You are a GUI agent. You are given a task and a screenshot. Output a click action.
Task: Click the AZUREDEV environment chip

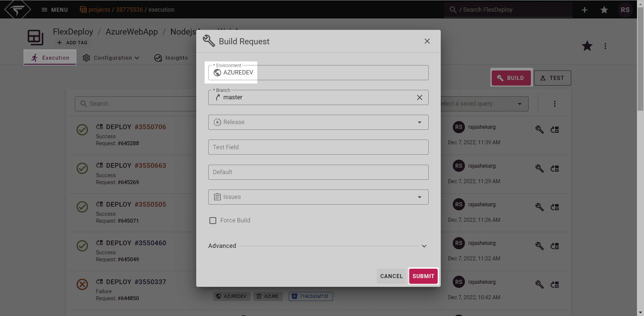pyautogui.click(x=232, y=296)
